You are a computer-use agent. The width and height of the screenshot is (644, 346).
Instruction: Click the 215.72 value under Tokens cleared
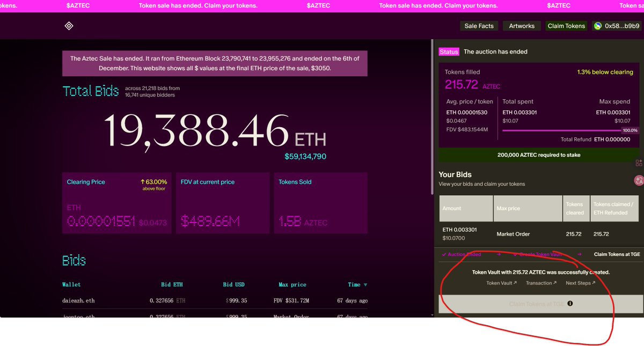tap(574, 234)
